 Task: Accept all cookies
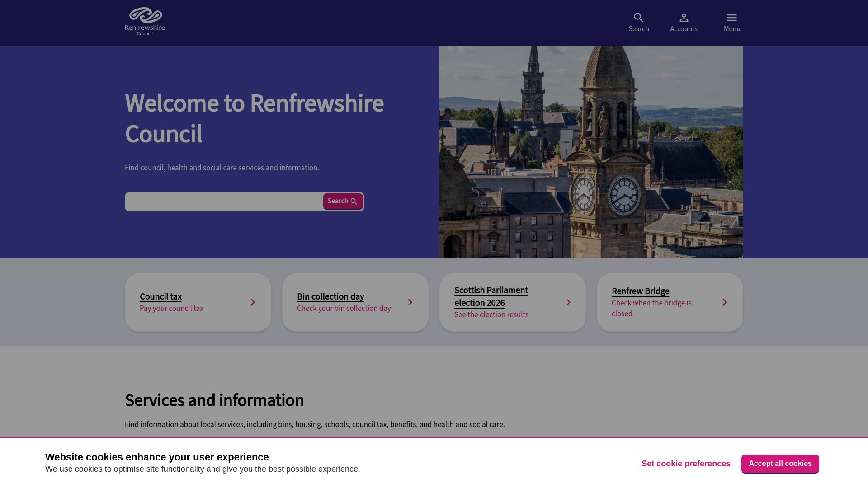(780, 464)
